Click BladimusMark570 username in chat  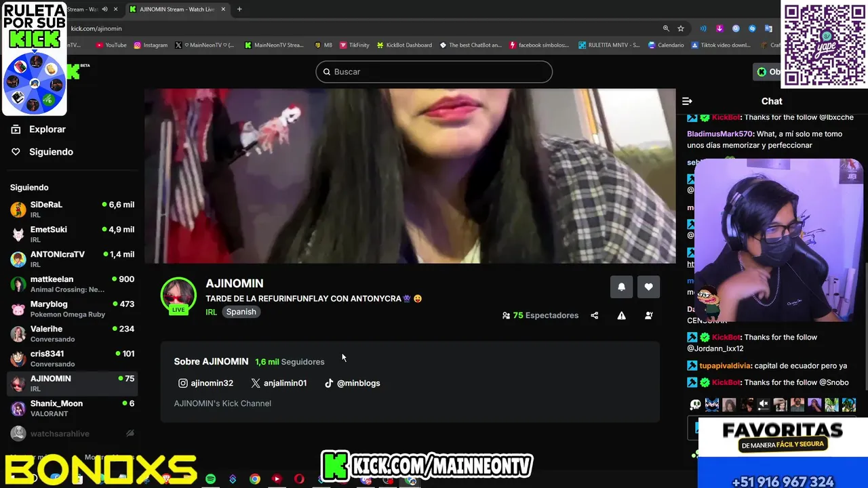[719, 134]
